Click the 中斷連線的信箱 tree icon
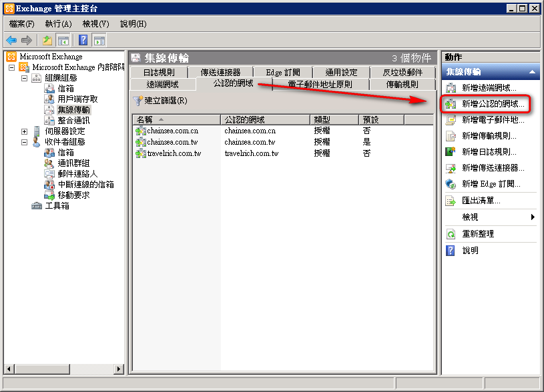The image size is (544, 392). pyautogui.click(x=49, y=185)
